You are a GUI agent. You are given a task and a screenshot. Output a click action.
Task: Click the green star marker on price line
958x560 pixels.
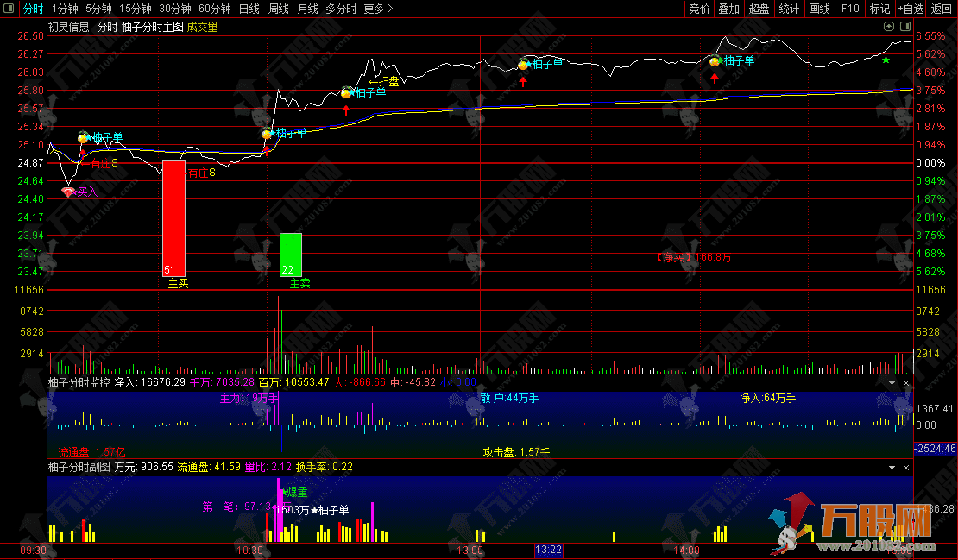coord(886,60)
